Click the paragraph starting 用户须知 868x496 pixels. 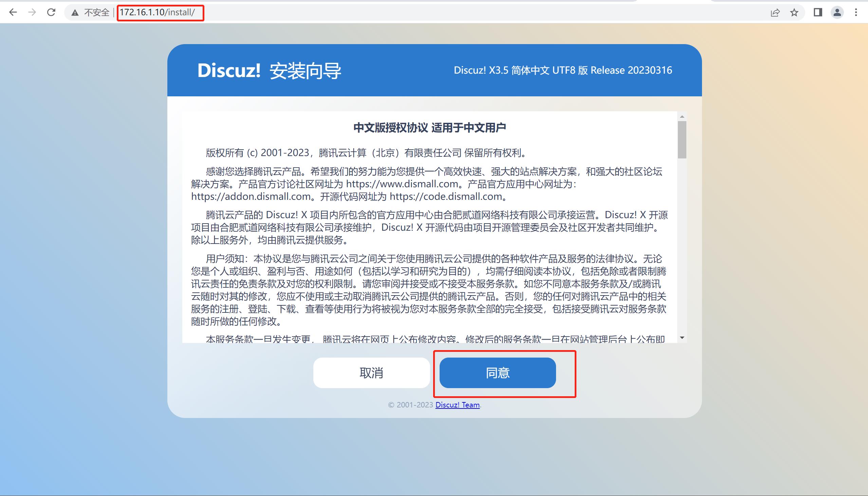pyautogui.click(x=429, y=290)
